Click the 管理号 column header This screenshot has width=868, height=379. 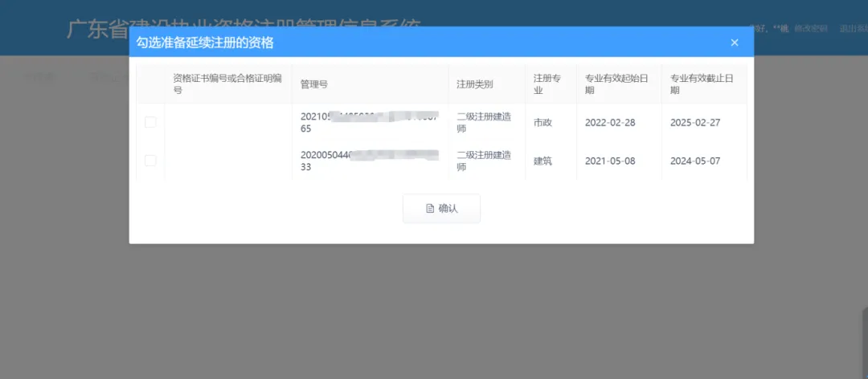click(313, 84)
